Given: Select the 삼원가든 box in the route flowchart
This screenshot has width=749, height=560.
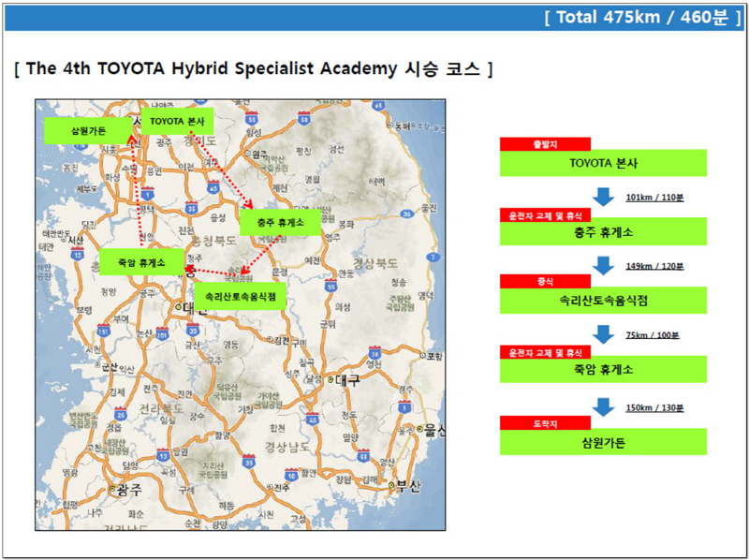Looking at the screenshot, I should 603,442.
